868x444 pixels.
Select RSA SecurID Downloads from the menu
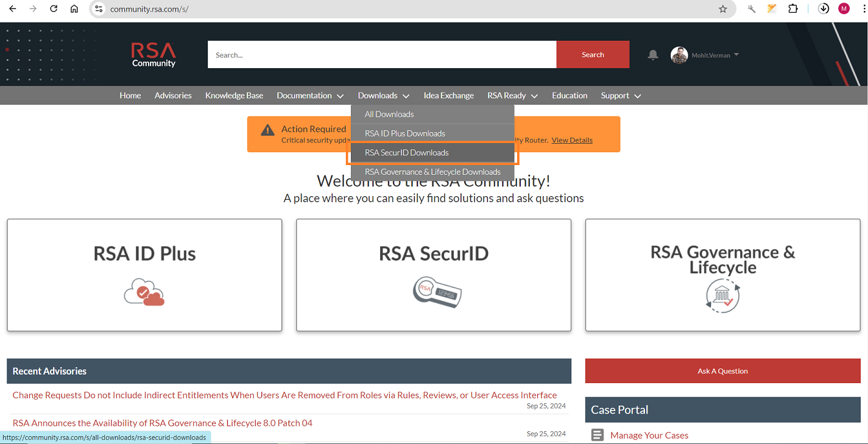(406, 152)
